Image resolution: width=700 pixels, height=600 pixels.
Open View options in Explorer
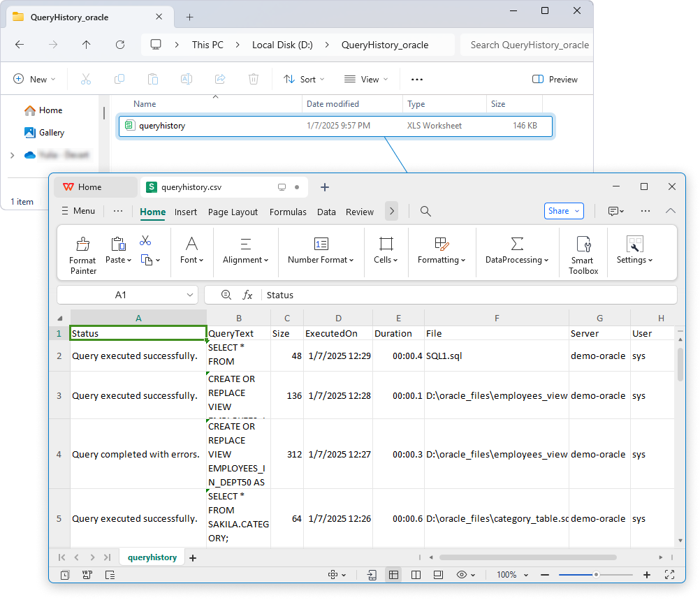(x=366, y=79)
